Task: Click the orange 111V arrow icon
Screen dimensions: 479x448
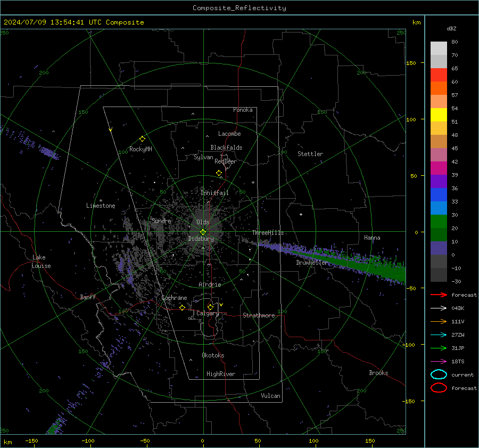Action: [439, 321]
